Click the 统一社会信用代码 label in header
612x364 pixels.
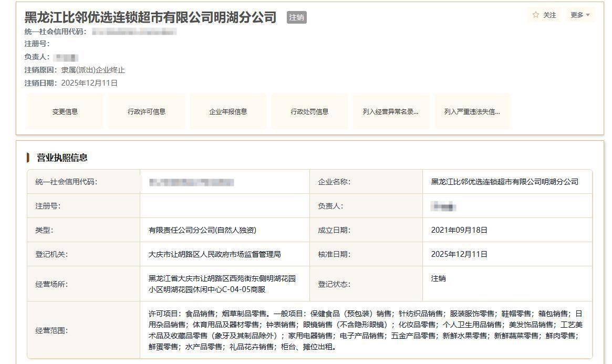pos(56,32)
